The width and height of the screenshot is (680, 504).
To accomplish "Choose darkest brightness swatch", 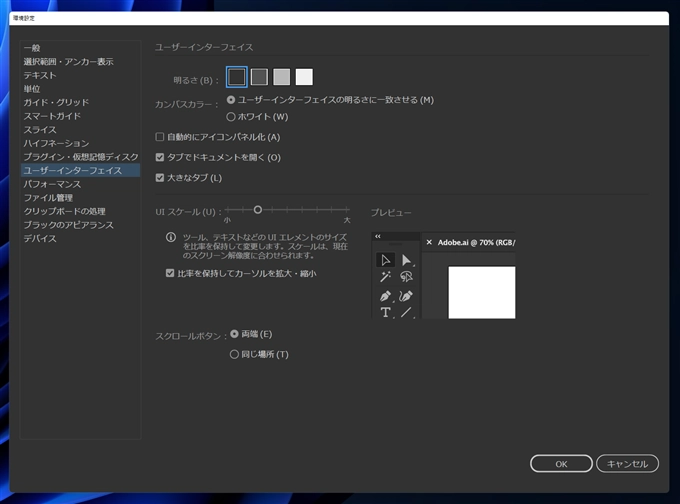I will tap(237, 77).
